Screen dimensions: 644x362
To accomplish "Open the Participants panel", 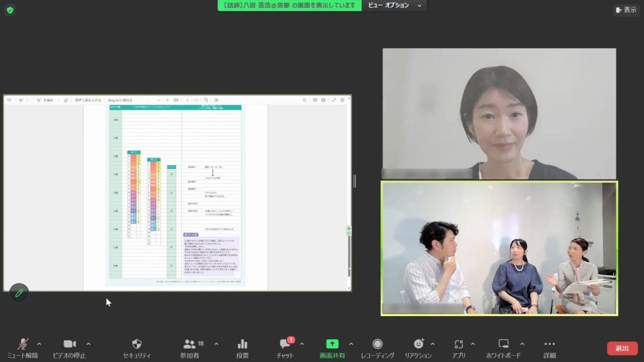I will coord(189,344).
